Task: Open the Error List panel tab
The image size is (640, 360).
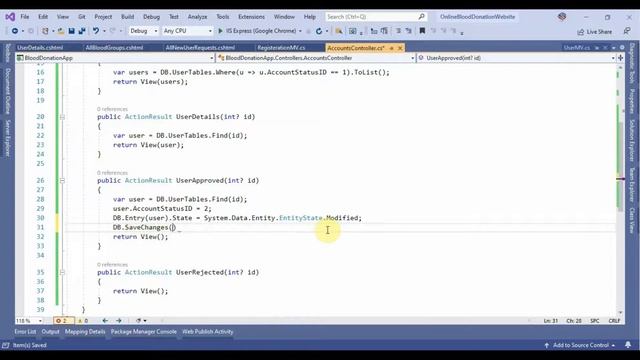Action: click(25, 332)
